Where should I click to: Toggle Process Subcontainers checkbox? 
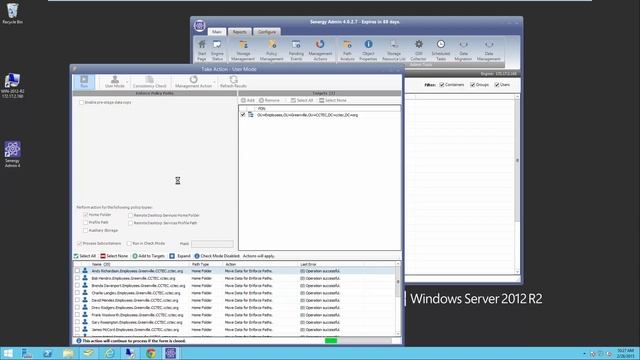pyautogui.click(x=80, y=243)
